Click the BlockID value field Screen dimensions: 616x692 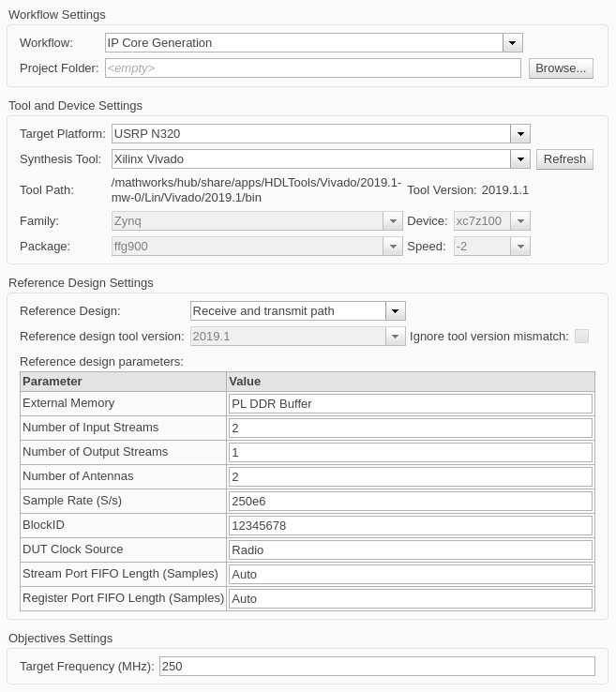pyautogui.click(x=411, y=525)
